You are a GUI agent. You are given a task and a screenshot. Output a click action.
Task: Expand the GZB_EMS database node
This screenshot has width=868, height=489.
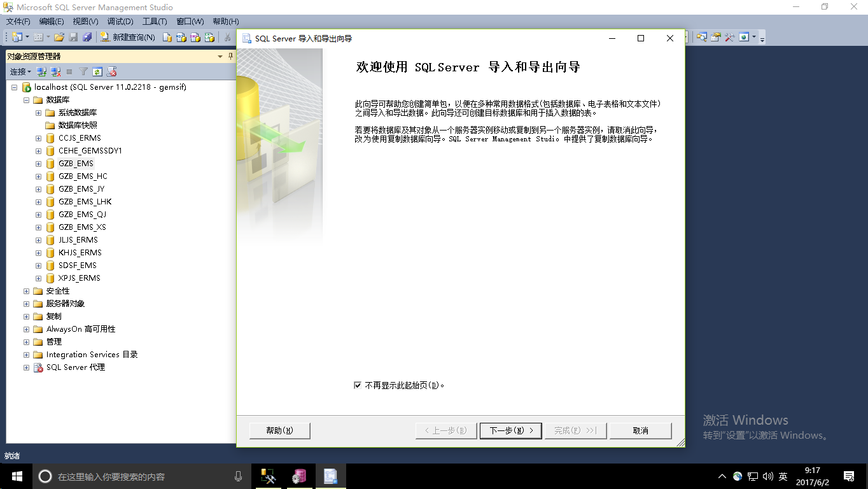38,163
